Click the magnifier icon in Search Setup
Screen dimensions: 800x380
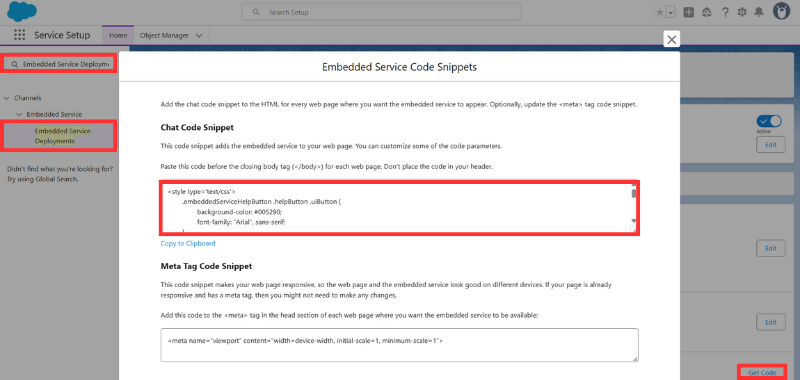pos(256,12)
